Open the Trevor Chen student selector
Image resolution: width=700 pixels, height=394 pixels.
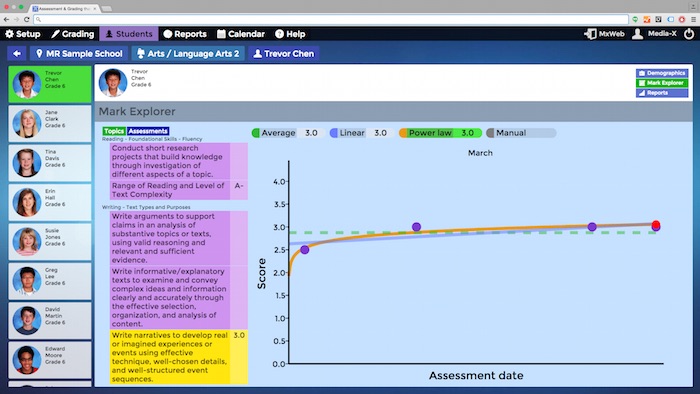284,54
